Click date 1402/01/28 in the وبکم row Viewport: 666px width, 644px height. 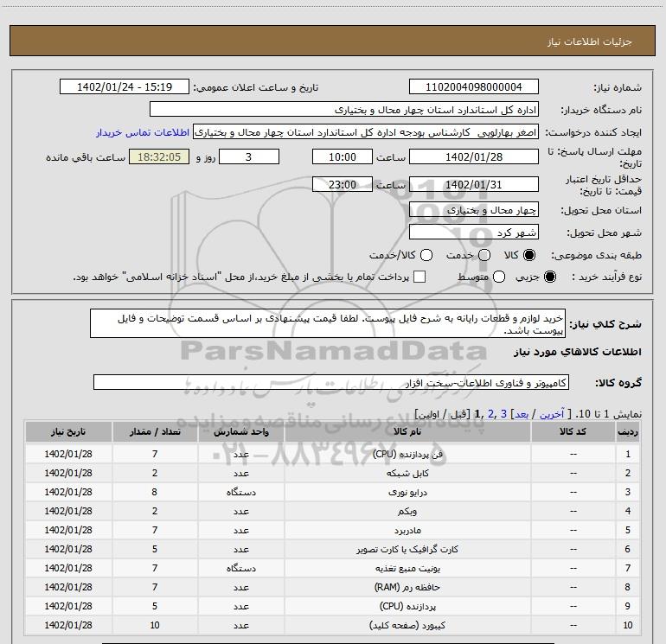pos(68,511)
